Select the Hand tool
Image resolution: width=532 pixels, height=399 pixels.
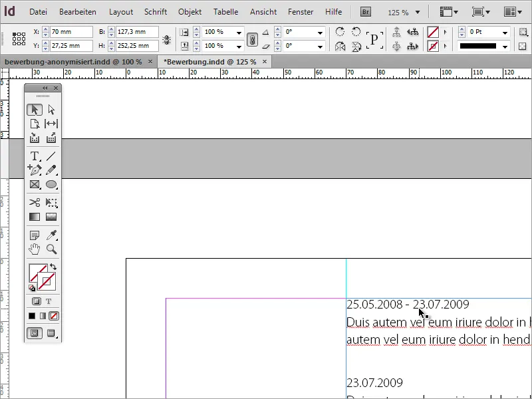(35, 249)
